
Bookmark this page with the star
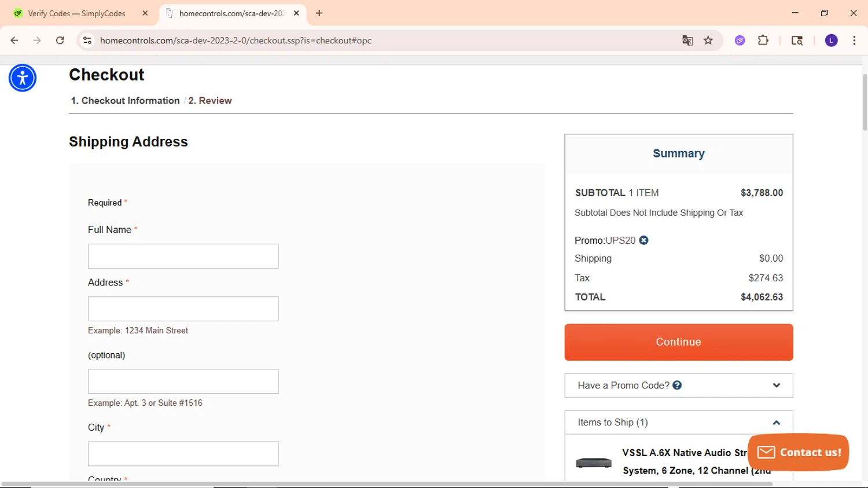pyautogui.click(x=708, y=41)
